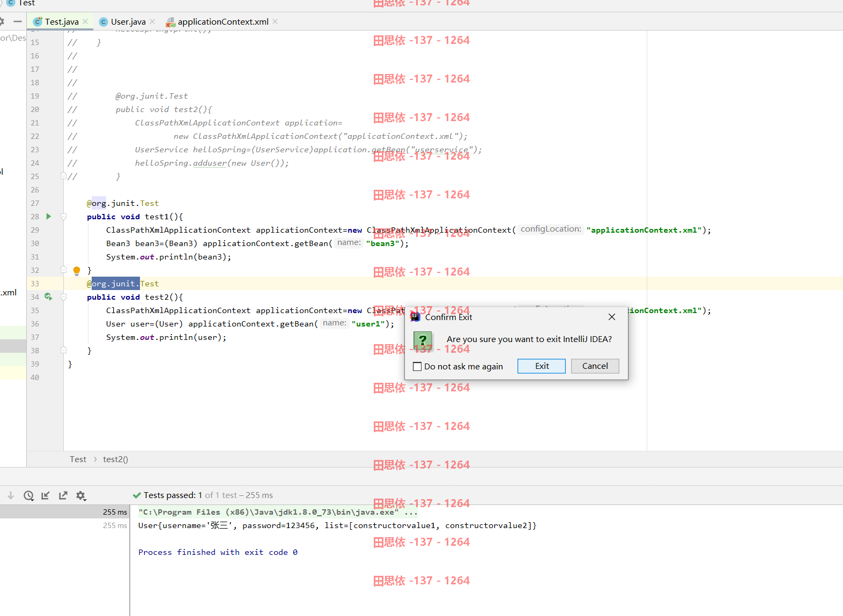Click the applicationContext.xml Spring file icon

pyautogui.click(x=171, y=22)
